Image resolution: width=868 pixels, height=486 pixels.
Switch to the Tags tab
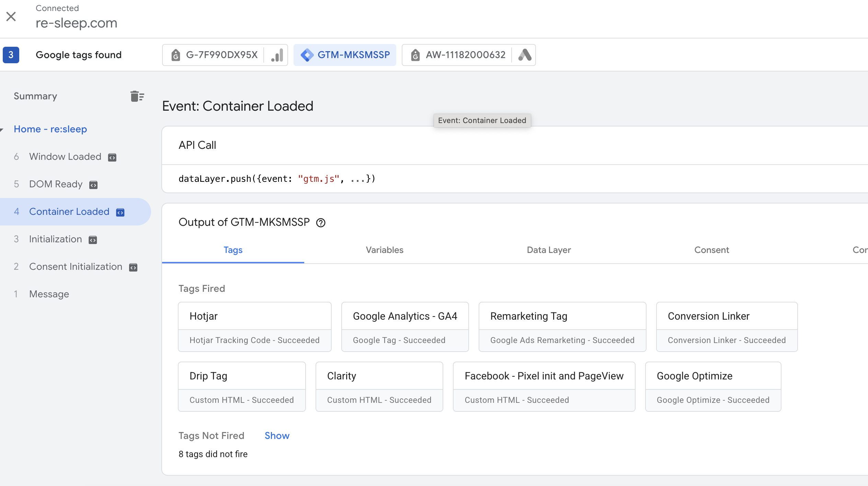pyautogui.click(x=233, y=250)
